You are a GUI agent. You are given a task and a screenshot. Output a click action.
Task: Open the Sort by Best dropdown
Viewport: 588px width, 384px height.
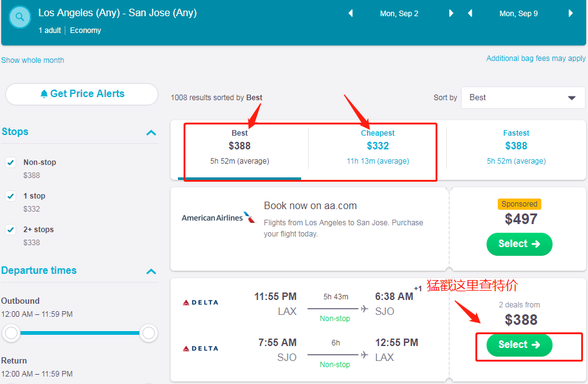click(x=523, y=98)
